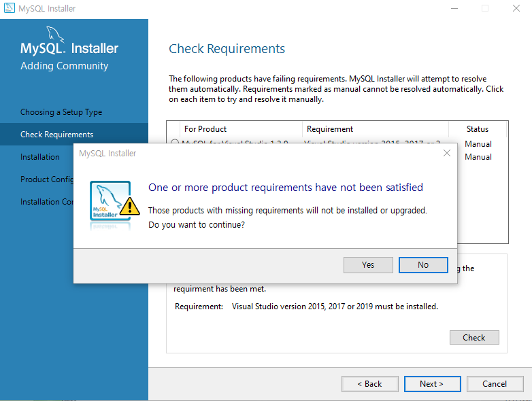This screenshot has width=532, height=401.
Task: Click the Status column header
Action: click(477, 129)
